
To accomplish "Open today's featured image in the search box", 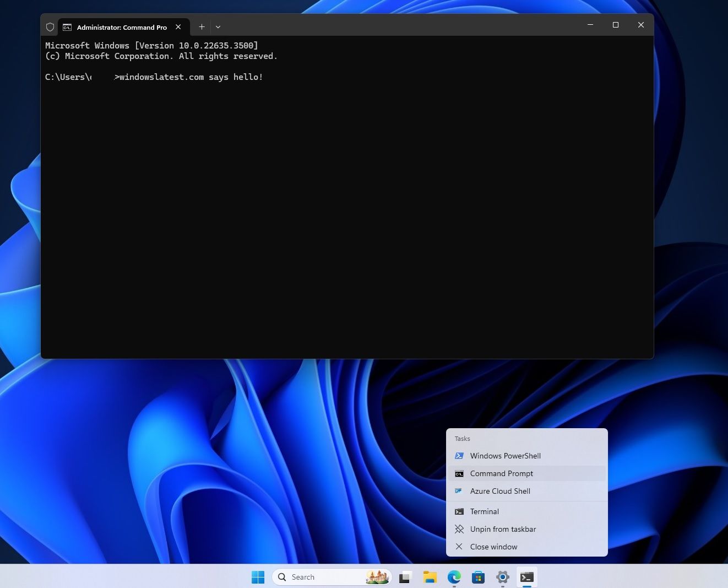I will click(x=378, y=576).
